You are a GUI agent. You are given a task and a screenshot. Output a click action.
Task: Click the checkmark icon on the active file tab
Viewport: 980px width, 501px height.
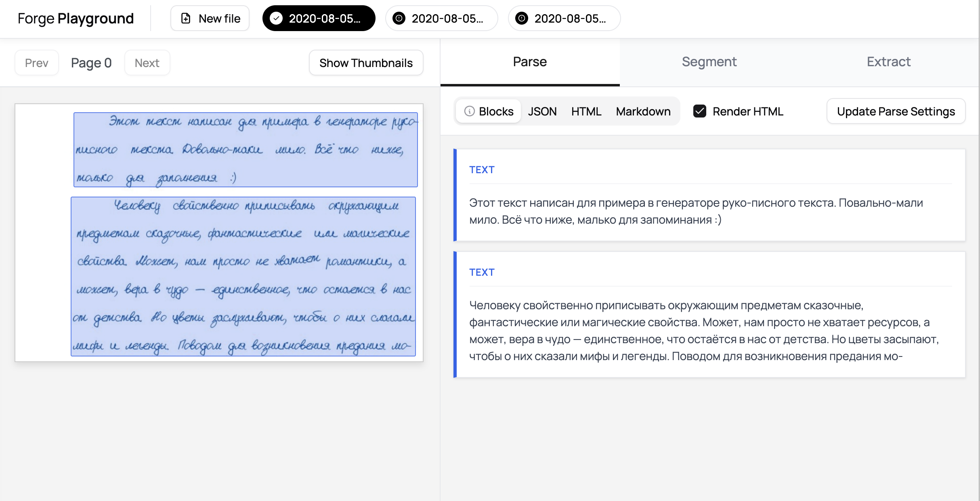pos(276,18)
